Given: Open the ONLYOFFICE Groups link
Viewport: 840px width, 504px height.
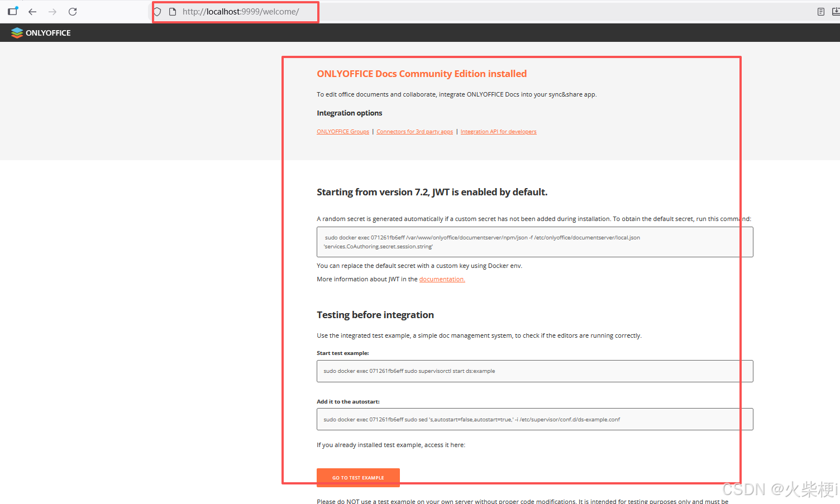Looking at the screenshot, I should pos(342,131).
